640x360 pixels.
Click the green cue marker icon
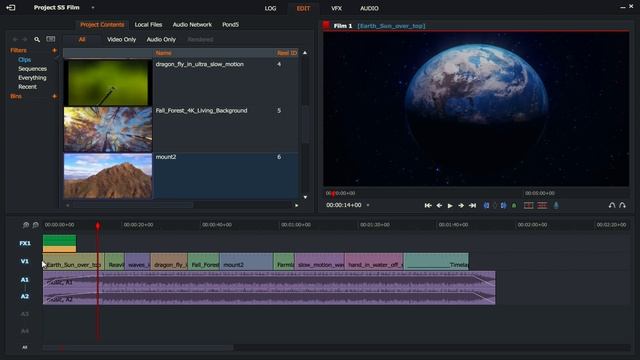point(514,205)
